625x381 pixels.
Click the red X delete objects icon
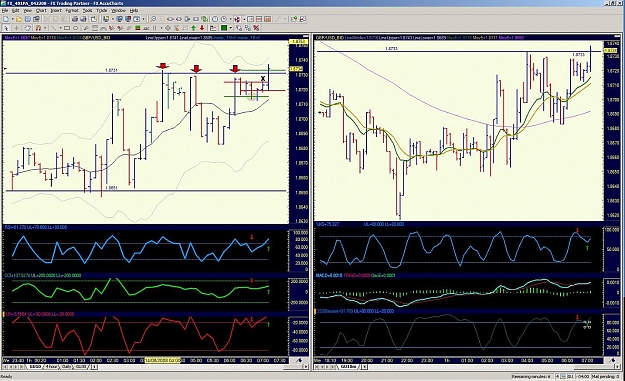(x=256, y=28)
